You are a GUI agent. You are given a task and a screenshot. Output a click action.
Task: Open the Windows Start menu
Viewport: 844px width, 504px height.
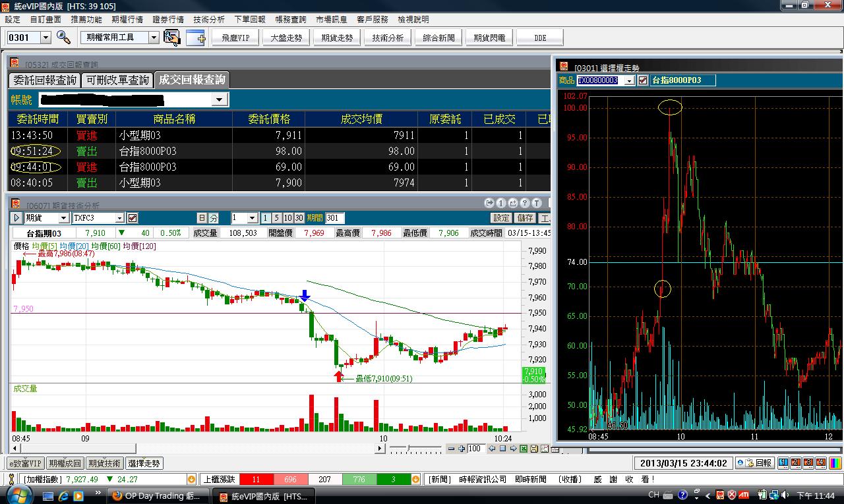tap(18, 495)
